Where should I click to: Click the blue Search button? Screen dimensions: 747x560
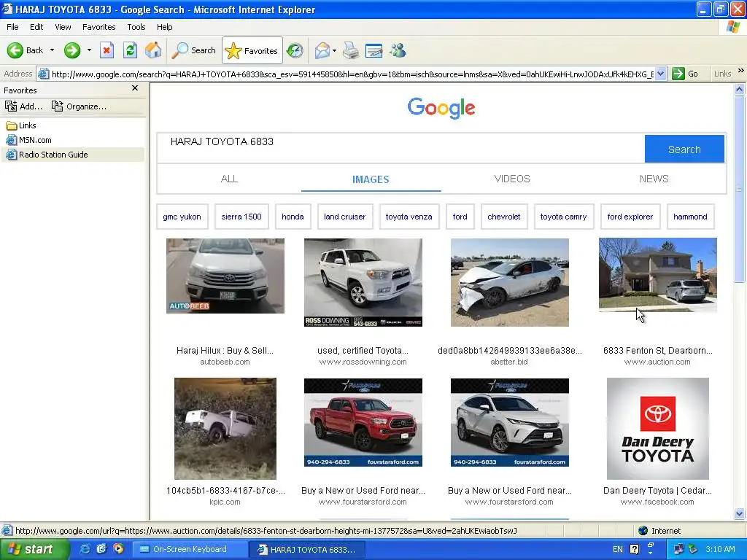point(684,149)
